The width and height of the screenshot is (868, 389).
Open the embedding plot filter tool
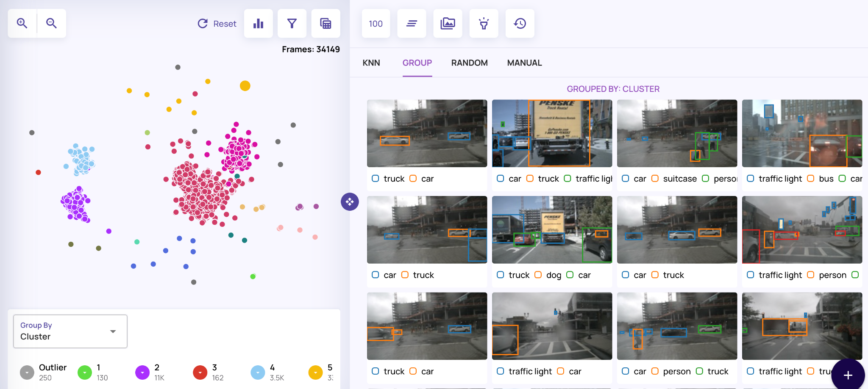pyautogui.click(x=292, y=23)
